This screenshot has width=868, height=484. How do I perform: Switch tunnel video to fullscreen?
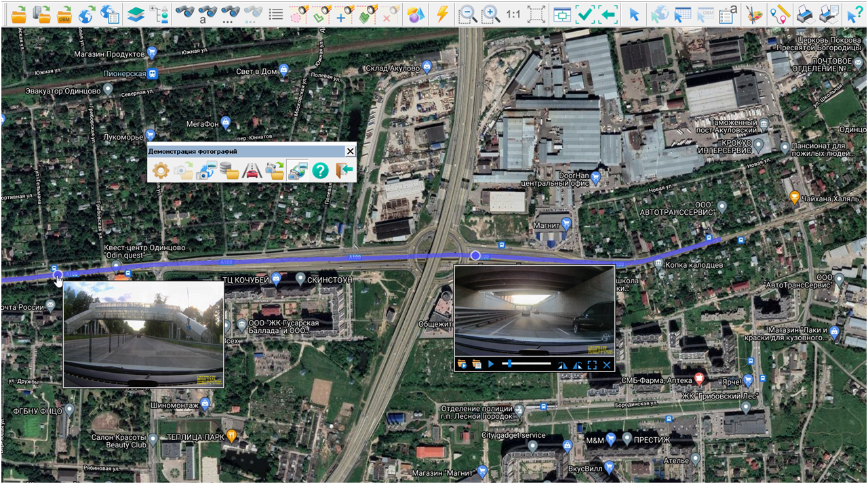pyautogui.click(x=592, y=365)
